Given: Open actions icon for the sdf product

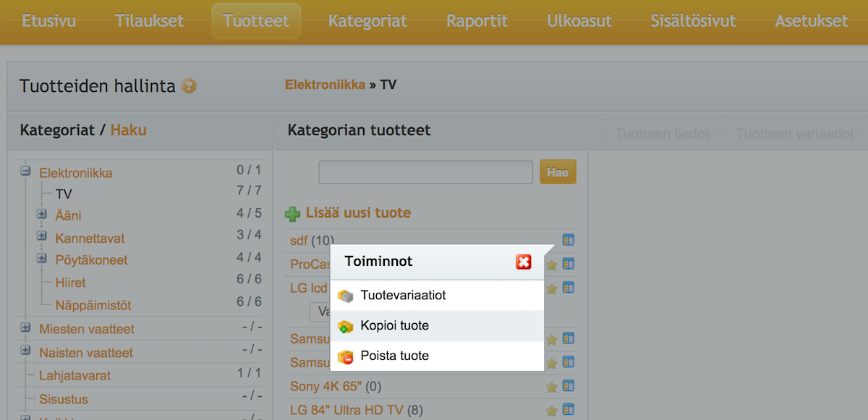Looking at the screenshot, I should (568, 240).
